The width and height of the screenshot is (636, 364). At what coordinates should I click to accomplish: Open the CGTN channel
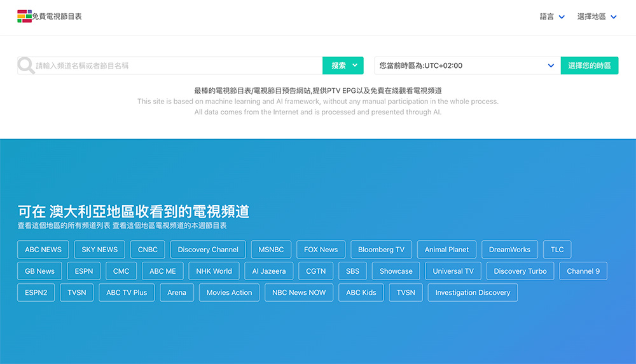(x=315, y=271)
